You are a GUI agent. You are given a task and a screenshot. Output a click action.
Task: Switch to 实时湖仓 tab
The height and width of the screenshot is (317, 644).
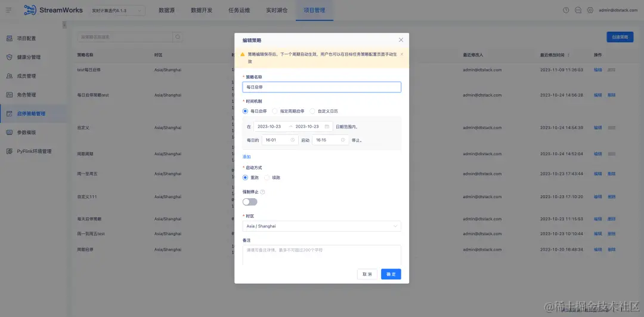[x=277, y=10]
